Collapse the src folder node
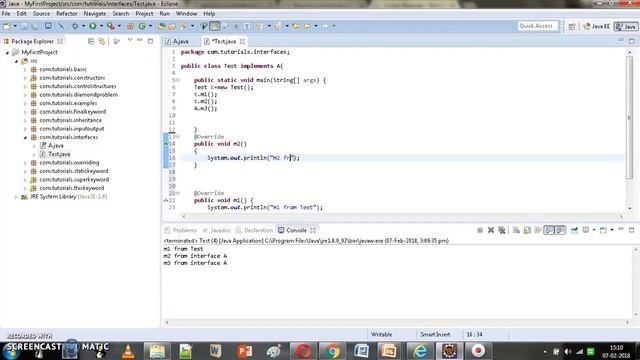 pyautogui.click(x=16, y=61)
